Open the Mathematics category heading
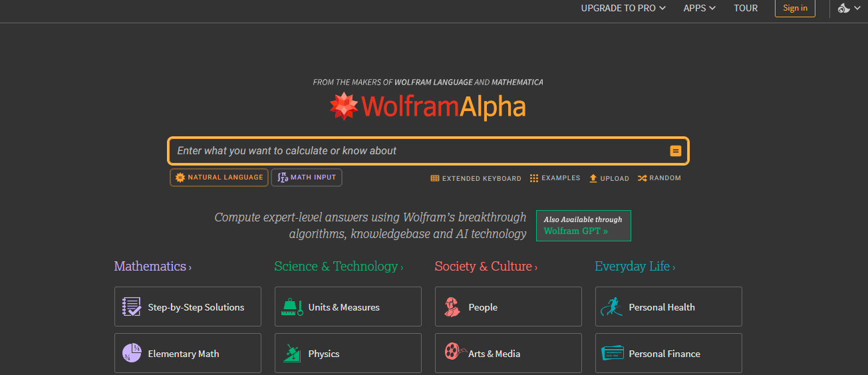The height and width of the screenshot is (375, 868). (x=150, y=266)
